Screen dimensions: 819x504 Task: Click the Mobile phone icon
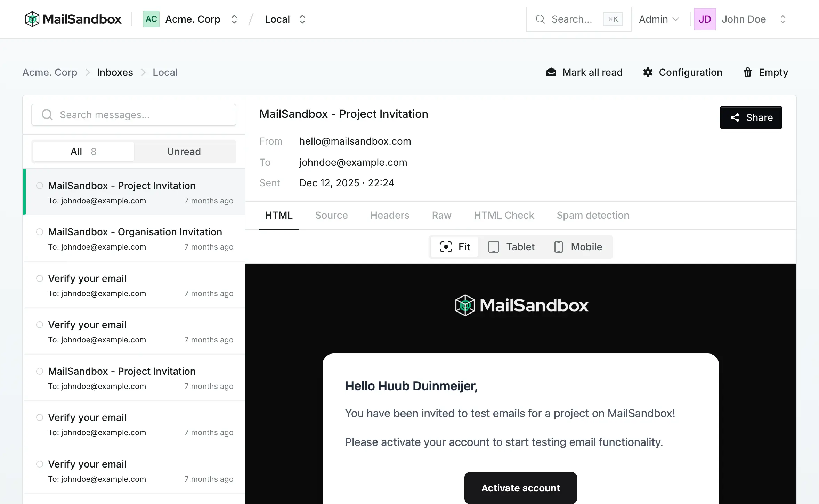click(x=559, y=247)
